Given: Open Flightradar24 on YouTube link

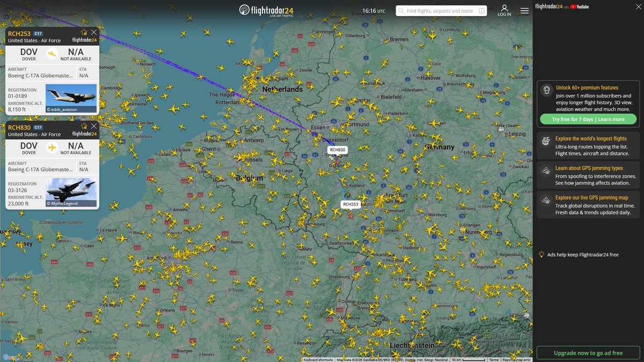Looking at the screenshot, I should (x=562, y=6).
